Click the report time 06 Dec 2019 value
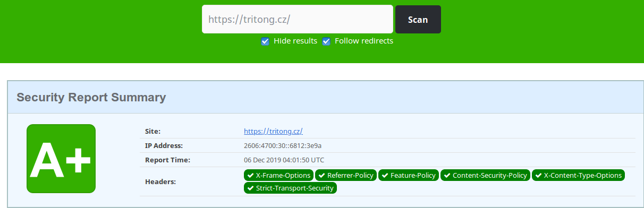Screen dimensions: 644x208 coord(284,160)
